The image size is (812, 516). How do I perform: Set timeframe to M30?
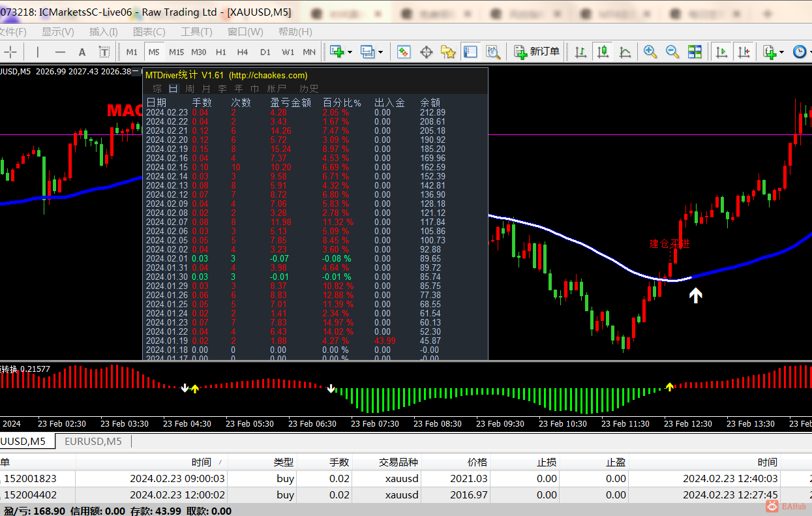[x=199, y=52]
